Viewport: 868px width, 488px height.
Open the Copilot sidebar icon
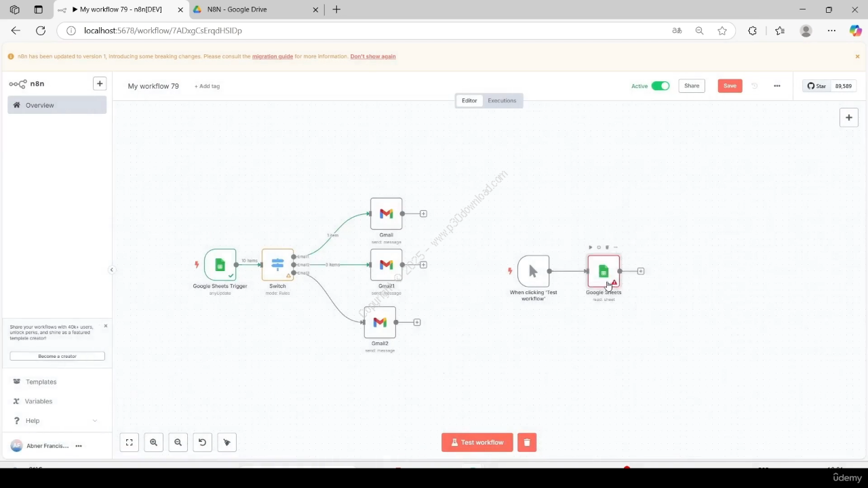pos(856,30)
